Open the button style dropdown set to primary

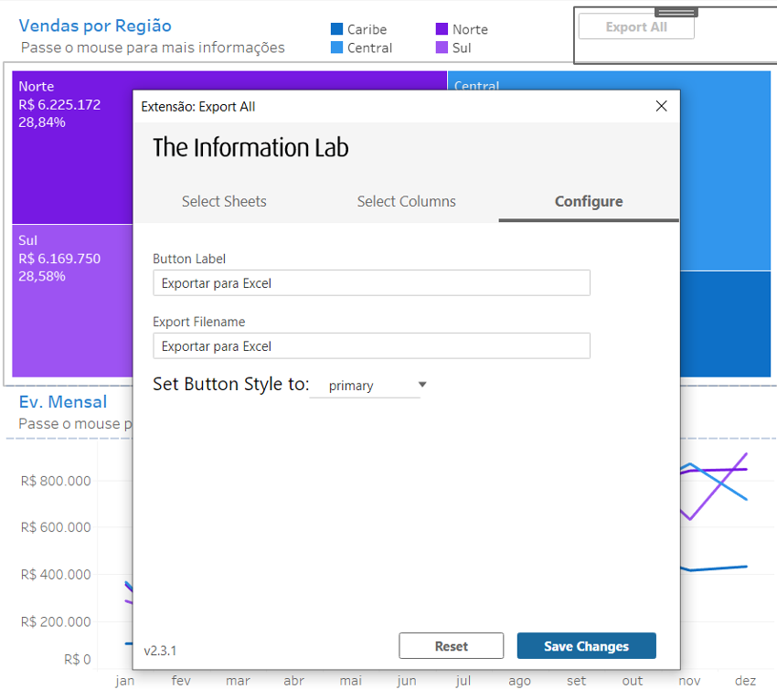[x=368, y=386]
